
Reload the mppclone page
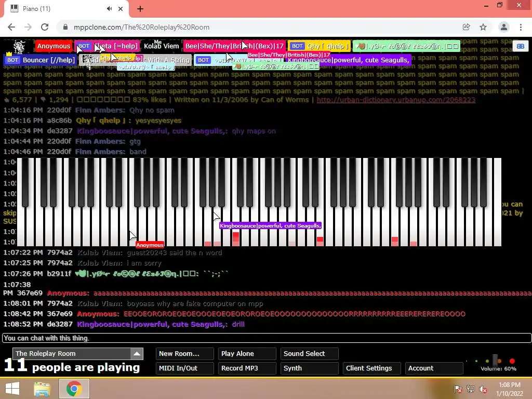click(x=45, y=27)
